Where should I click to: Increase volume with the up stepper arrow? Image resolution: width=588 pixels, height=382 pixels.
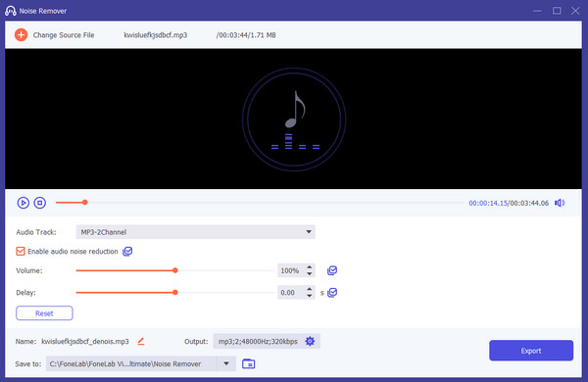[310, 267]
